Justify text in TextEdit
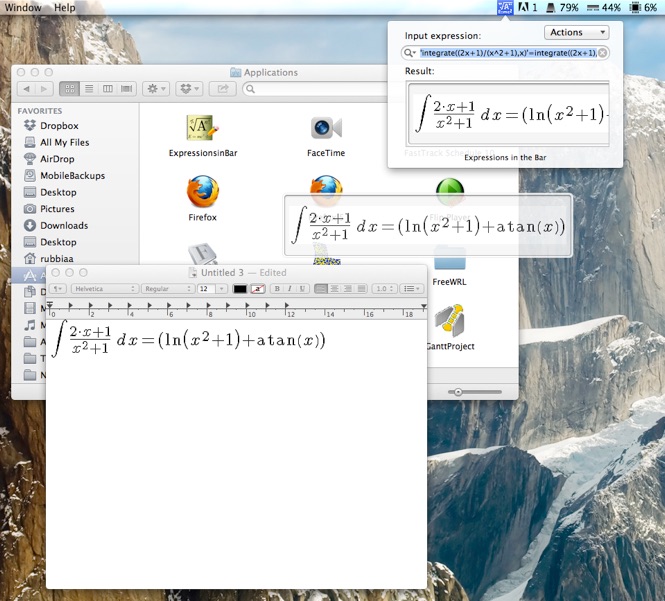Image resolution: width=665 pixels, height=601 pixels. tap(361, 288)
